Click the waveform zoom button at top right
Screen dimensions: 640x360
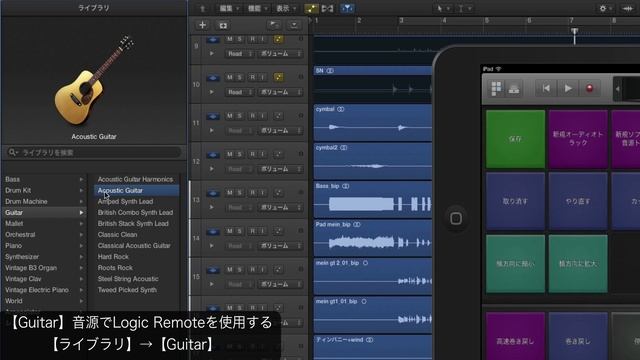click(x=627, y=8)
